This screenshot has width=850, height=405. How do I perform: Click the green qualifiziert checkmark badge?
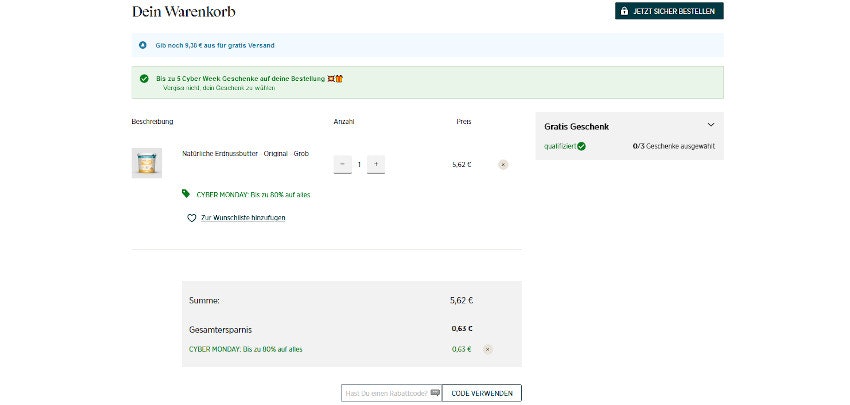coord(581,146)
